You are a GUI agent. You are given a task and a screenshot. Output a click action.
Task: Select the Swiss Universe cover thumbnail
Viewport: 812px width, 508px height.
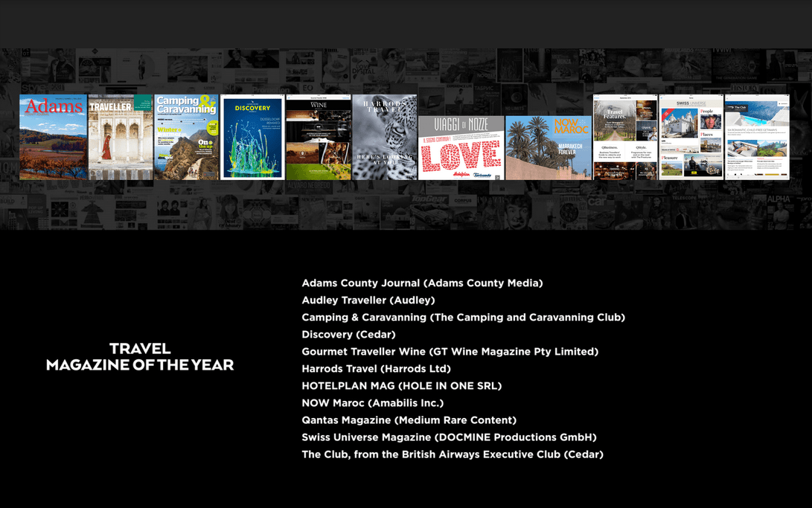tap(691, 137)
